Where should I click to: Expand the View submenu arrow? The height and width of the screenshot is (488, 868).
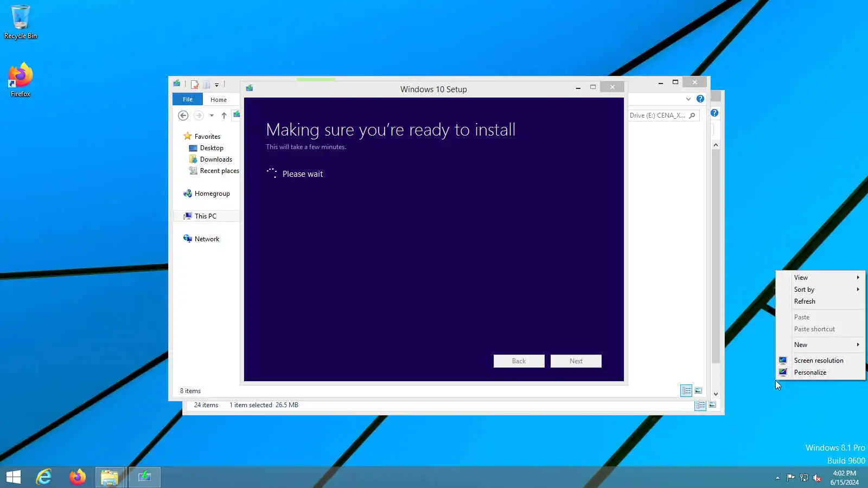click(858, 277)
